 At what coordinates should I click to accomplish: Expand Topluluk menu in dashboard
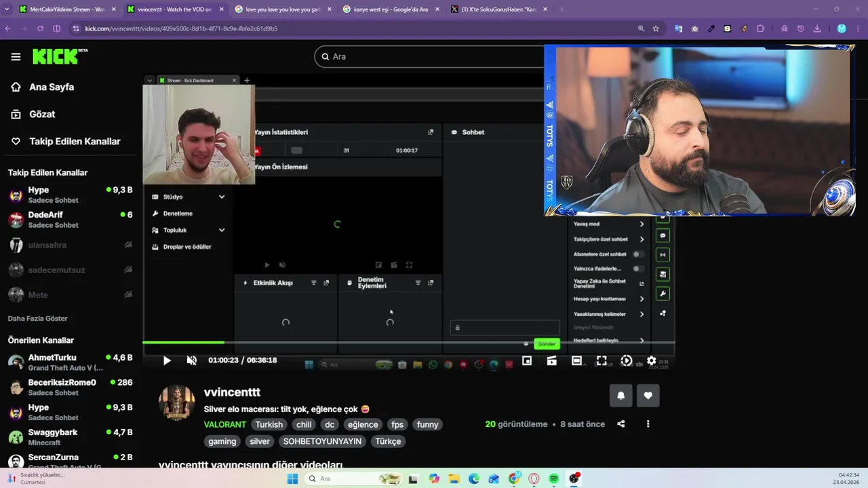pyautogui.click(x=188, y=230)
